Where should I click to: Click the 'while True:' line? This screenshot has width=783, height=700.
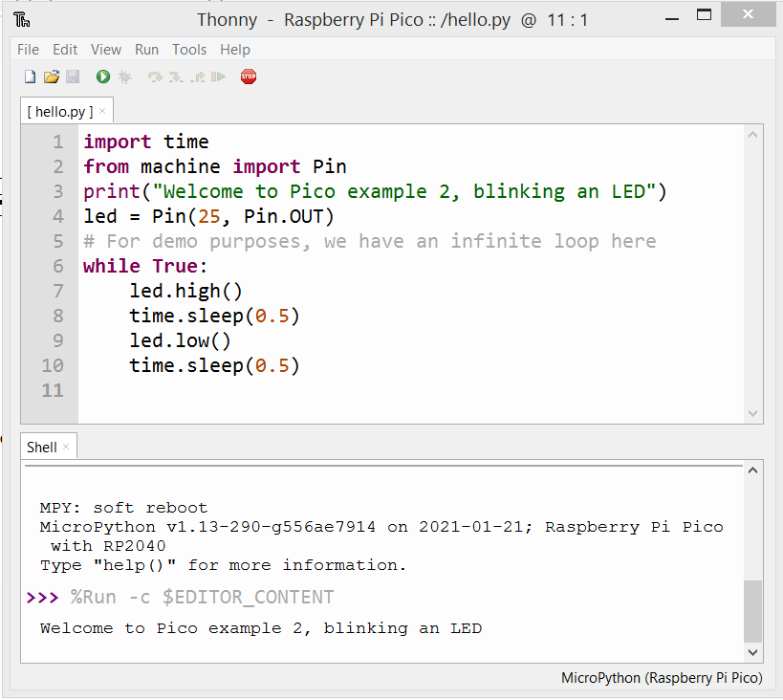[144, 266]
